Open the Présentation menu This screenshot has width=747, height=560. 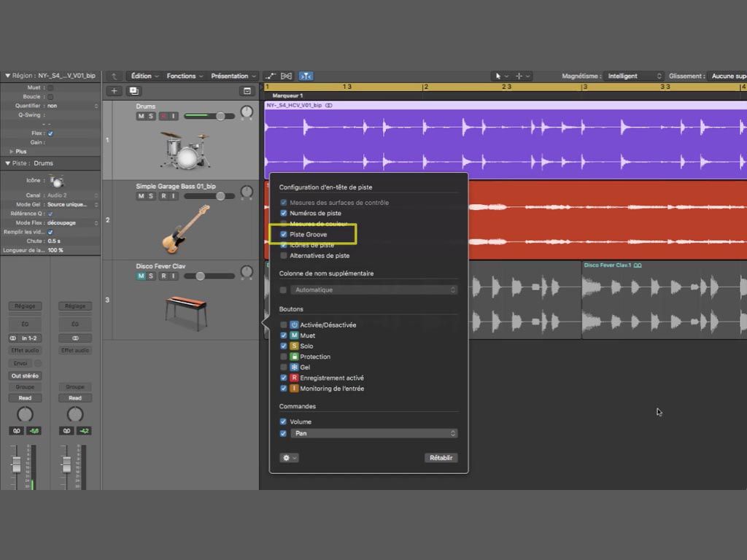pos(233,76)
